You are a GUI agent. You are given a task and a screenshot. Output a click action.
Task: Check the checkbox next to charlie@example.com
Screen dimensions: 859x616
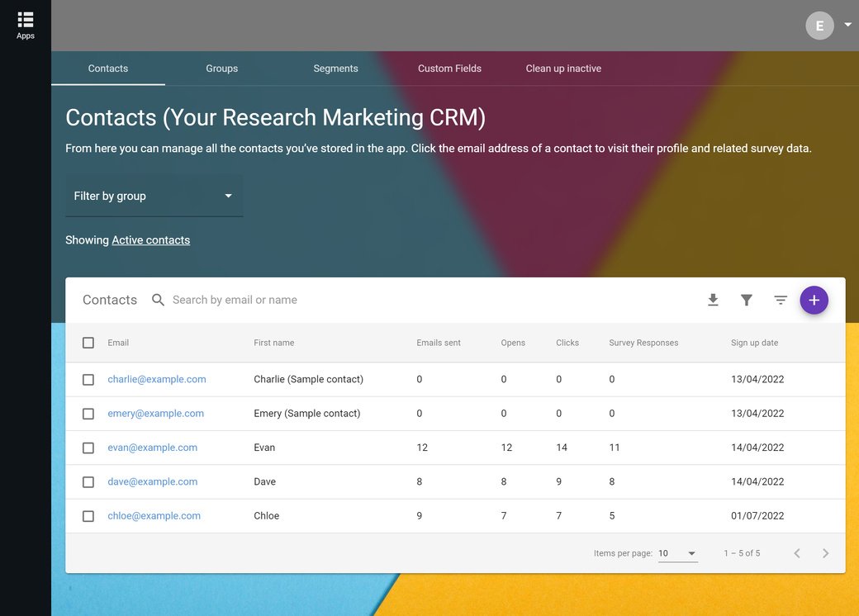(x=88, y=379)
